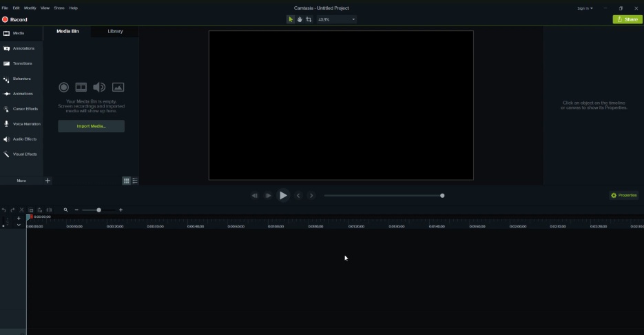
Task: Add a new track with plus icon
Action: click(19, 218)
